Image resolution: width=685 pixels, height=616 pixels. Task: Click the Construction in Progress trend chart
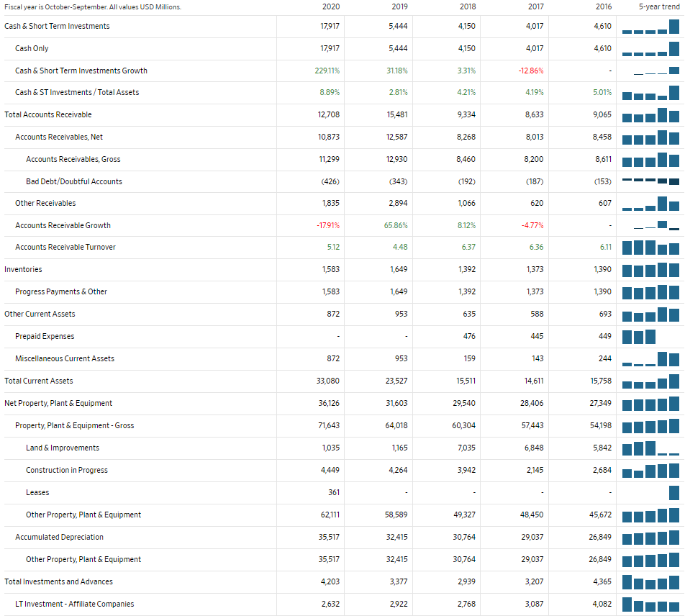[x=650, y=471]
